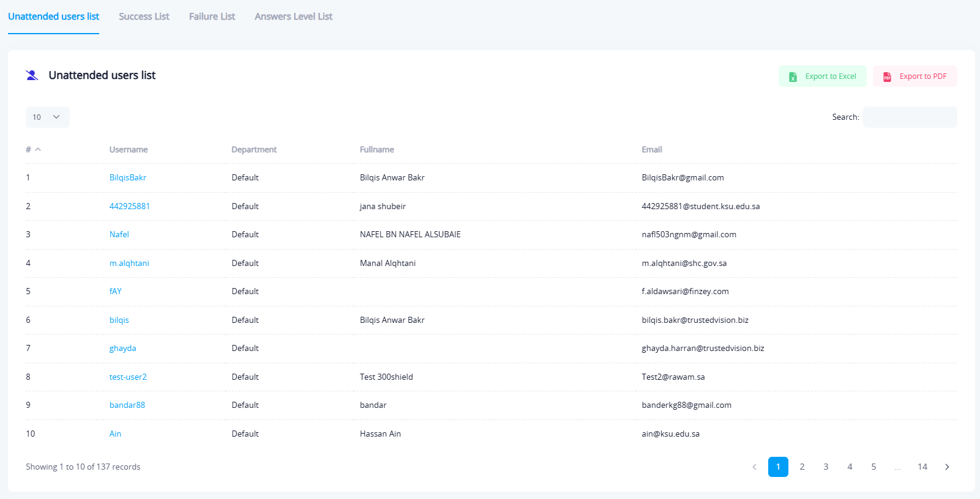This screenshot has width=980, height=499.
Task: Select the Answers Level List tab
Action: 293,17
